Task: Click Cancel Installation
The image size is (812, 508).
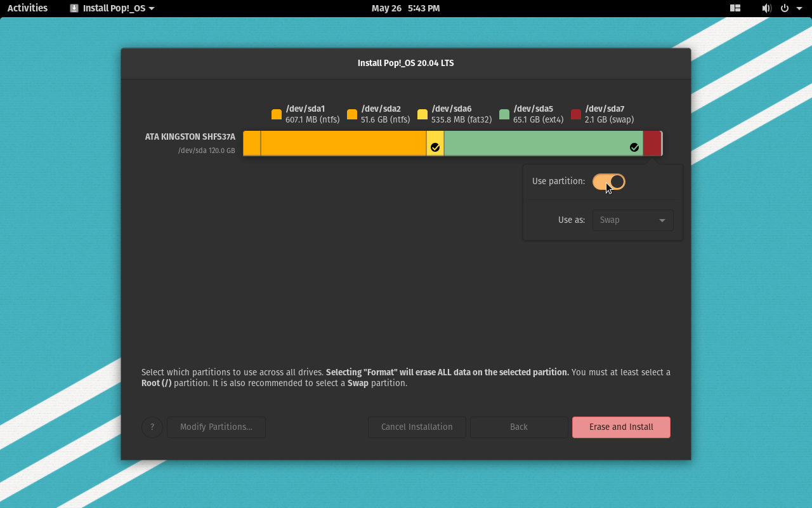Action: tap(417, 427)
